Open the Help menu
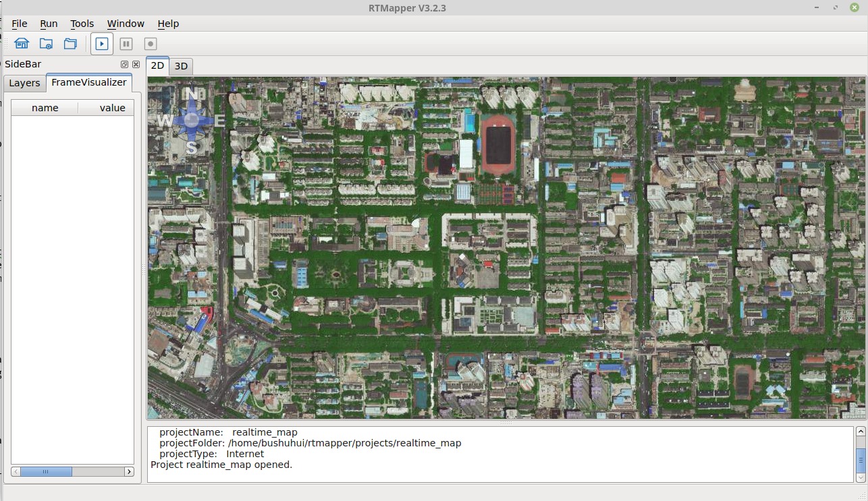The width and height of the screenshot is (868, 501). pos(168,24)
